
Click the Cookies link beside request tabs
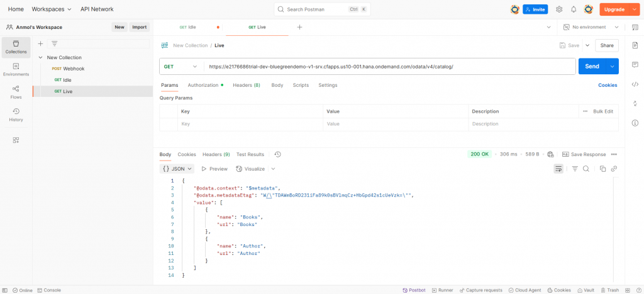608,85
